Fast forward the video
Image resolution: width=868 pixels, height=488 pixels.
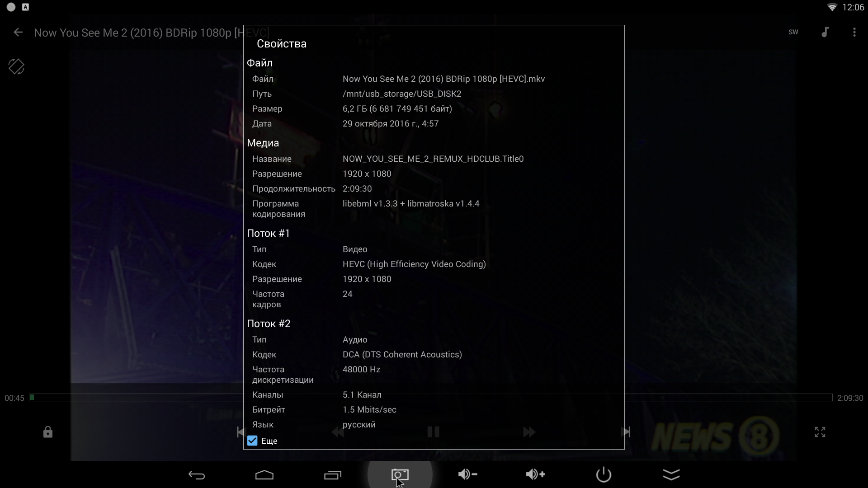pyautogui.click(x=529, y=432)
